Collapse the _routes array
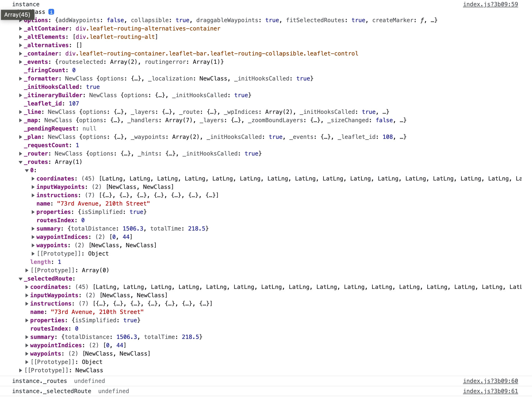This screenshot has width=532, height=397. (x=21, y=162)
